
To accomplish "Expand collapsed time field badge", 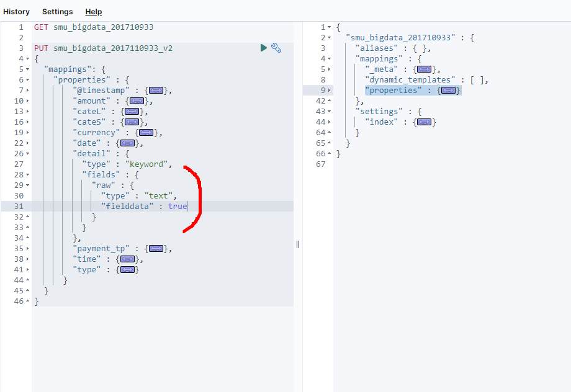I will (x=127, y=259).
